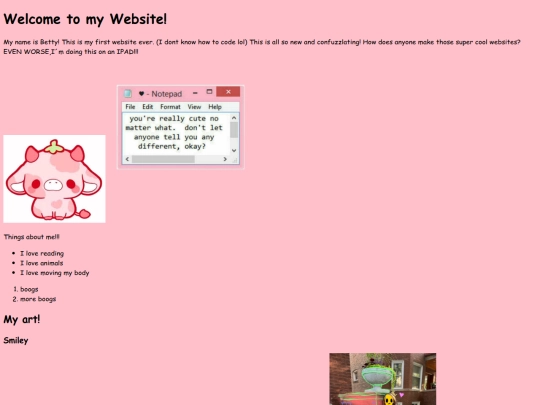Viewport: 540px width, 405px height.
Task: Click the Notepad scroll down arrow
Action: click(x=234, y=150)
